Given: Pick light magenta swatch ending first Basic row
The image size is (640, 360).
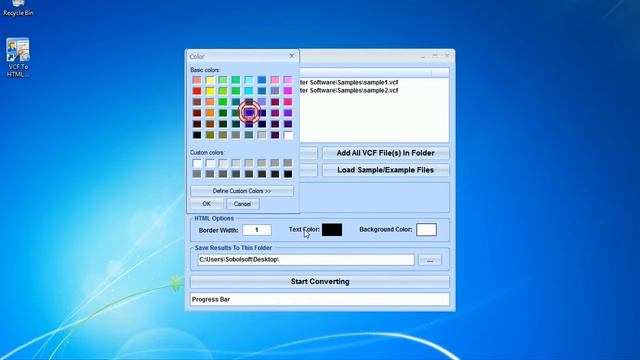Looking at the screenshot, I should [288, 80].
